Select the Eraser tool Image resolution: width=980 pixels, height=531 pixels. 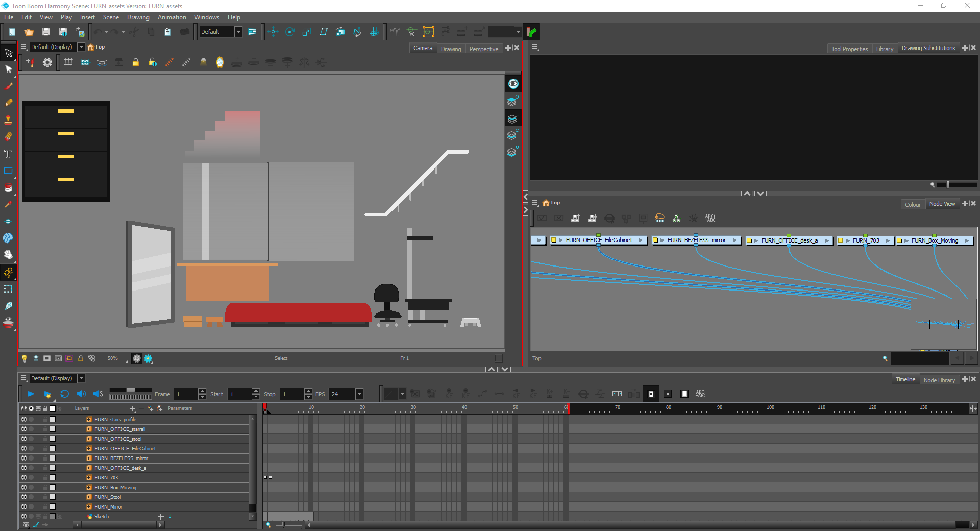pyautogui.click(x=8, y=136)
